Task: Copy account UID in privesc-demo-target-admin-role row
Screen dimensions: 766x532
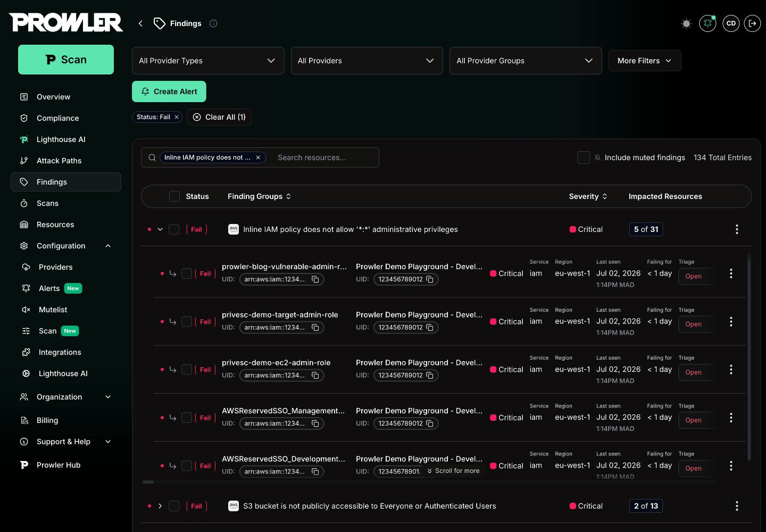Action: click(x=430, y=327)
